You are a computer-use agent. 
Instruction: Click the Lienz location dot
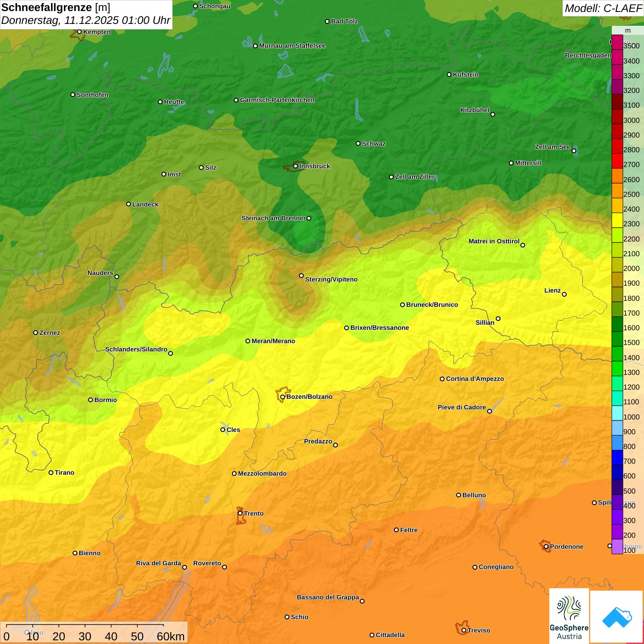coord(564,294)
